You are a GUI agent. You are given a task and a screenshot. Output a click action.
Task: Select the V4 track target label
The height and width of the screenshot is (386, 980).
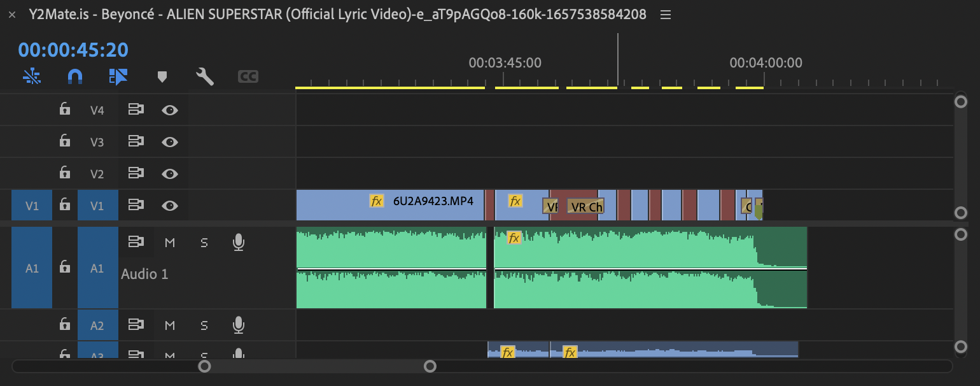97,110
